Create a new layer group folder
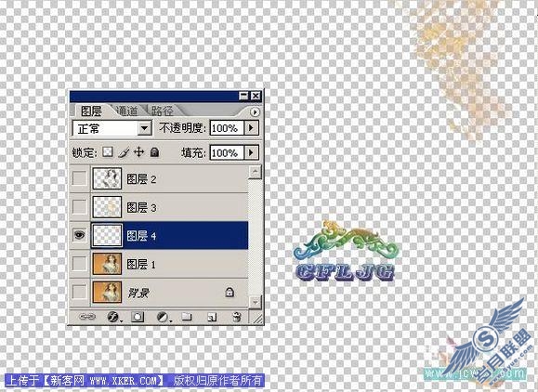The height and width of the screenshot is (392, 538). [x=187, y=316]
